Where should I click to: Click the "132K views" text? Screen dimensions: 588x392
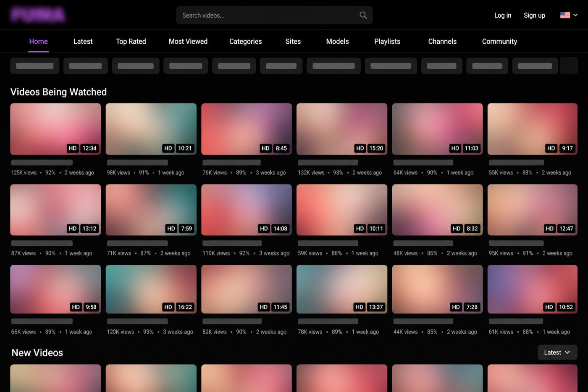311,173
